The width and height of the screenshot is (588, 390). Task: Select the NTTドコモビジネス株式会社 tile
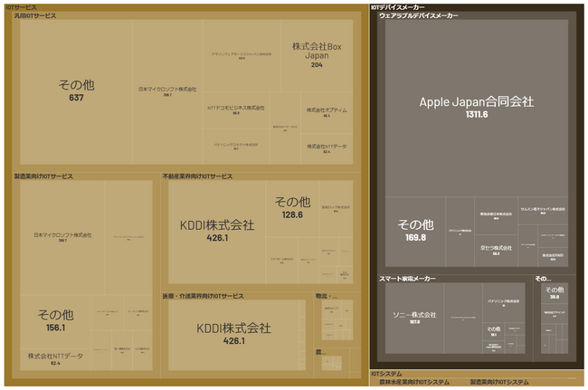click(236, 109)
